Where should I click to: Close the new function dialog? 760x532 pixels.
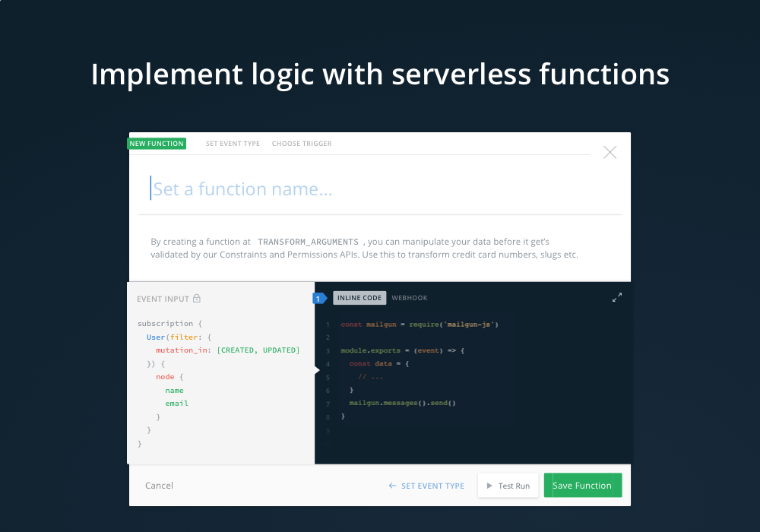(610, 152)
